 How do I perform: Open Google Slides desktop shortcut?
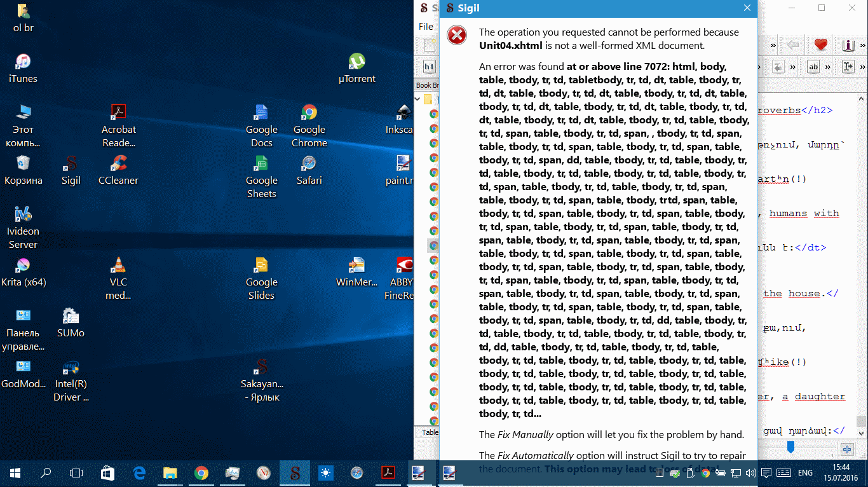point(261,278)
